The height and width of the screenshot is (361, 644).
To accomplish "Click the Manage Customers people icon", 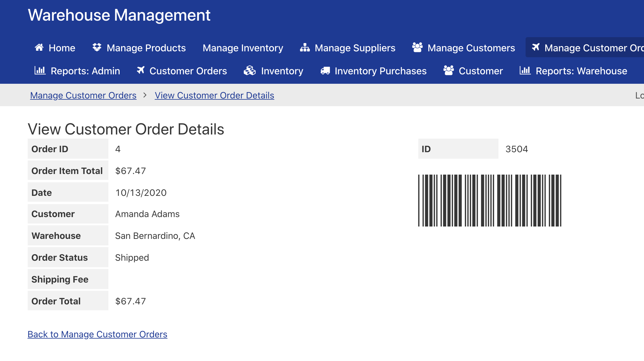I will 417,47.
